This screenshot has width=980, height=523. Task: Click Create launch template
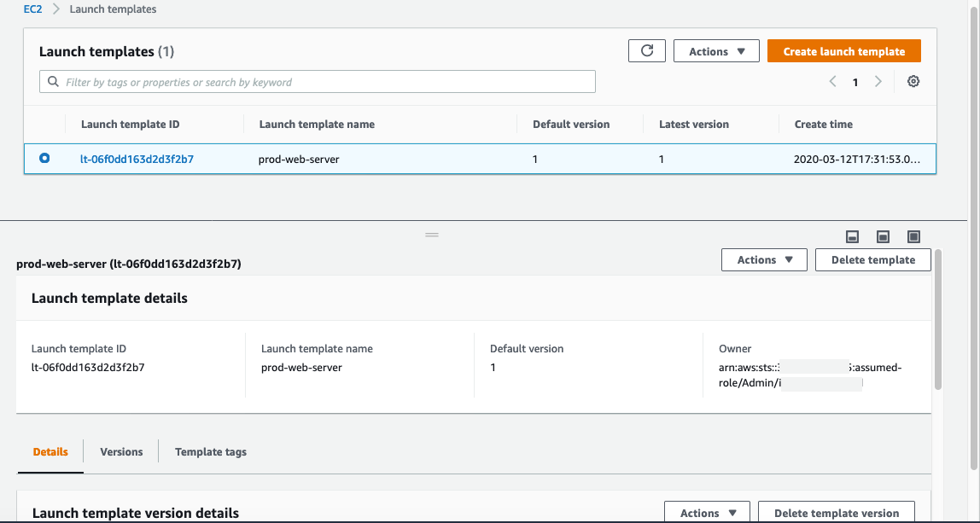point(843,50)
